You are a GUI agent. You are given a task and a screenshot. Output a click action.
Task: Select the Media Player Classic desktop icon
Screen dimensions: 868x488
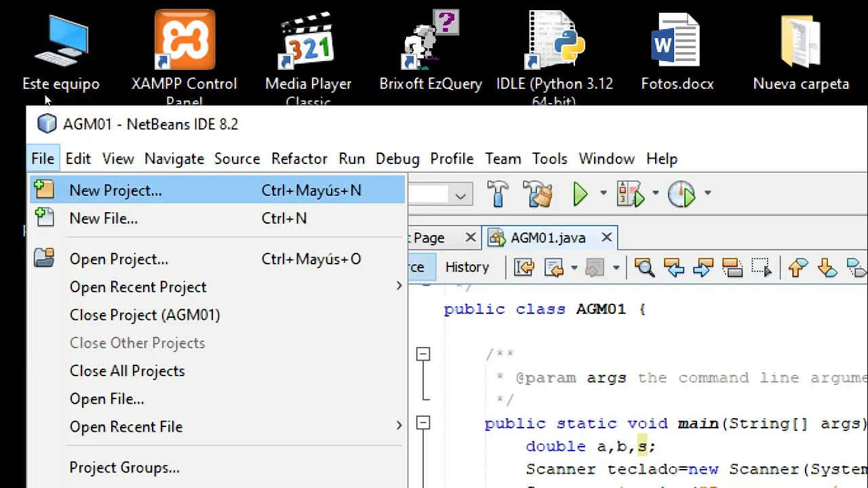pos(309,58)
